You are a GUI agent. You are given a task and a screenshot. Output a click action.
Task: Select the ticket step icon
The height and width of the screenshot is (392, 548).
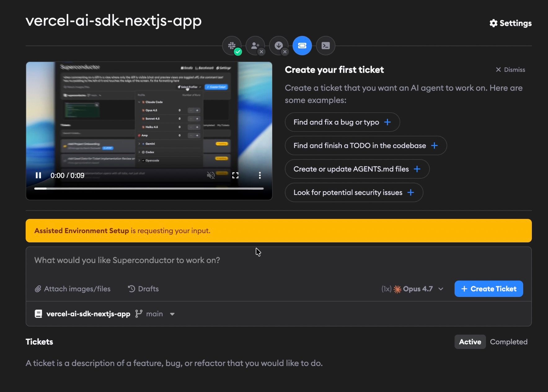click(x=302, y=46)
